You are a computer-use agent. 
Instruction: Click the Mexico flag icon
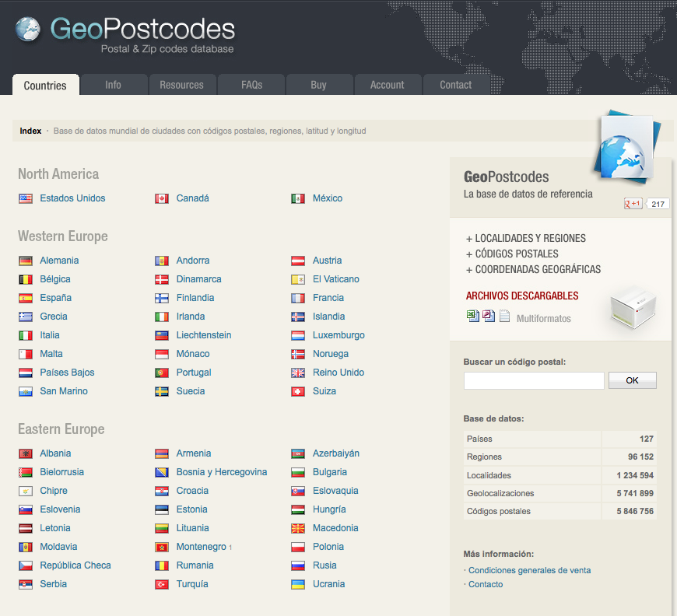(298, 198)
